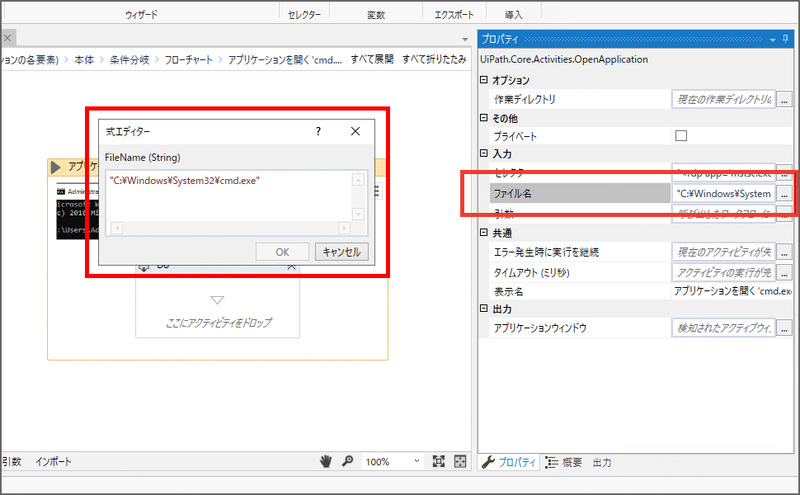The width and height of the screenshot is (800, 495).
Task: Click the activity play arrow icon
Action: point(56,167)
